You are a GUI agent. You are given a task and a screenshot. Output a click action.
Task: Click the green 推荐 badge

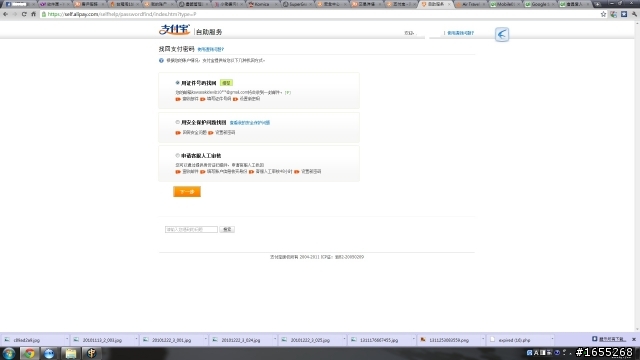(x=227, y=83)
